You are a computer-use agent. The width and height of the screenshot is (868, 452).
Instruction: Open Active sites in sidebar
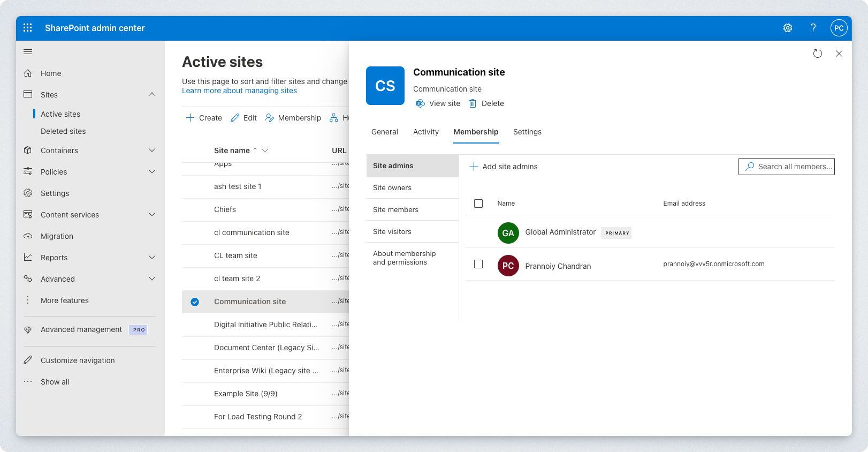(60, 114)
